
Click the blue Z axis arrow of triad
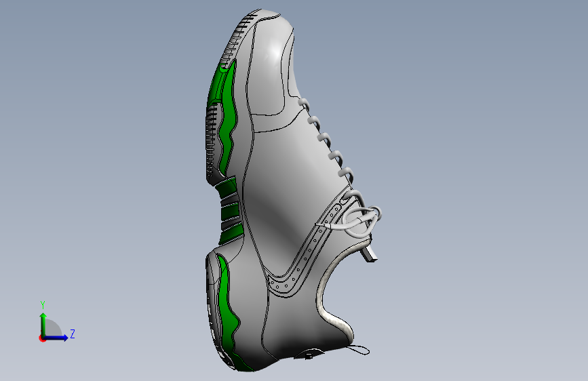click(x=56, y=338)
